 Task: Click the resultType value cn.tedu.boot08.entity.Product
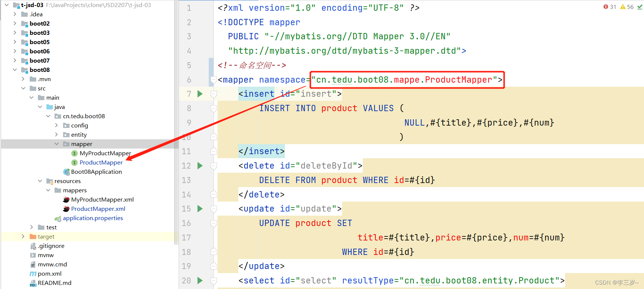pyautogui.click(x=479, y=280)
